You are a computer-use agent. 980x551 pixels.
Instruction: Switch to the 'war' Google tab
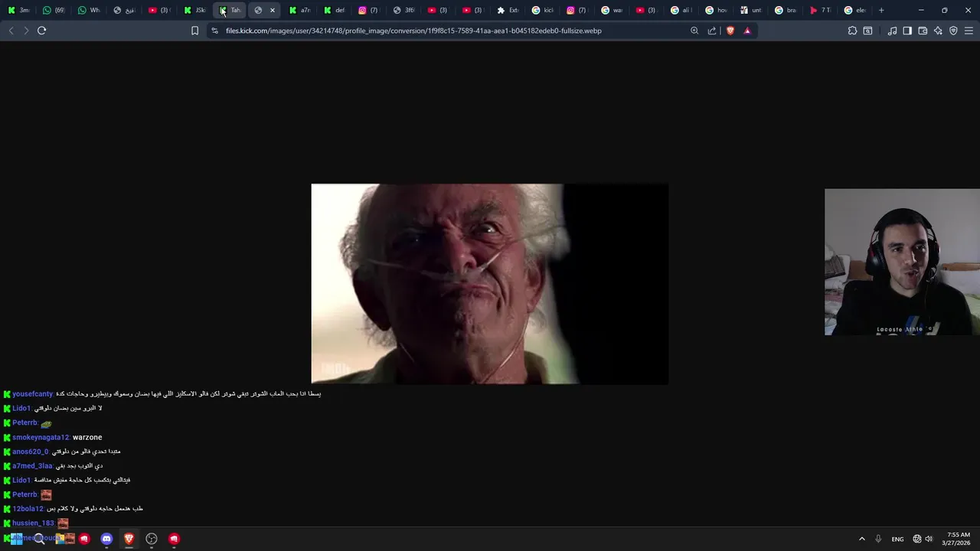point(612,10)
